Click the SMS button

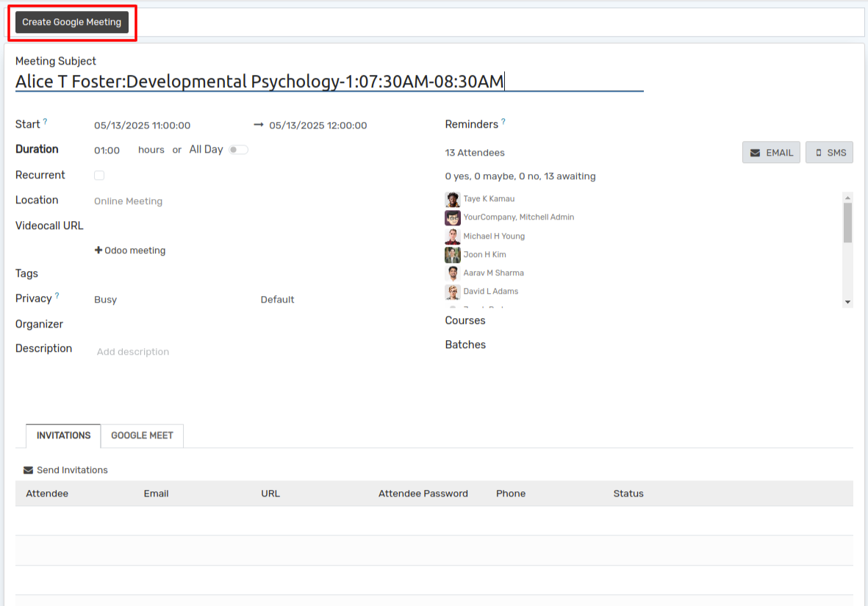pyautogui.click(x=829, y=153)
